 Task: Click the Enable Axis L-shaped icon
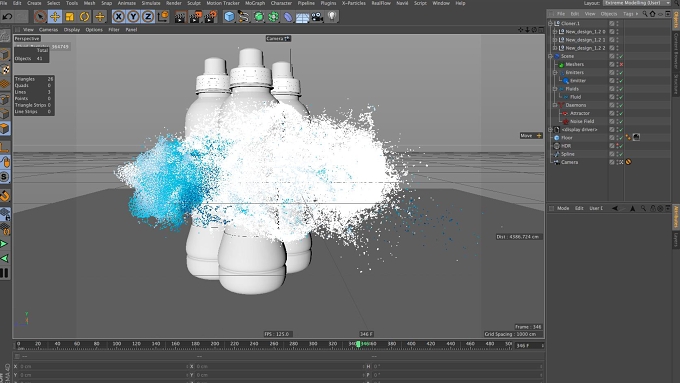(5, 147)
